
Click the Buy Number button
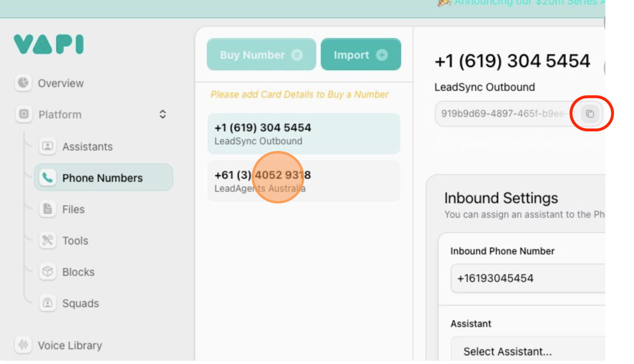coord(261,55)
